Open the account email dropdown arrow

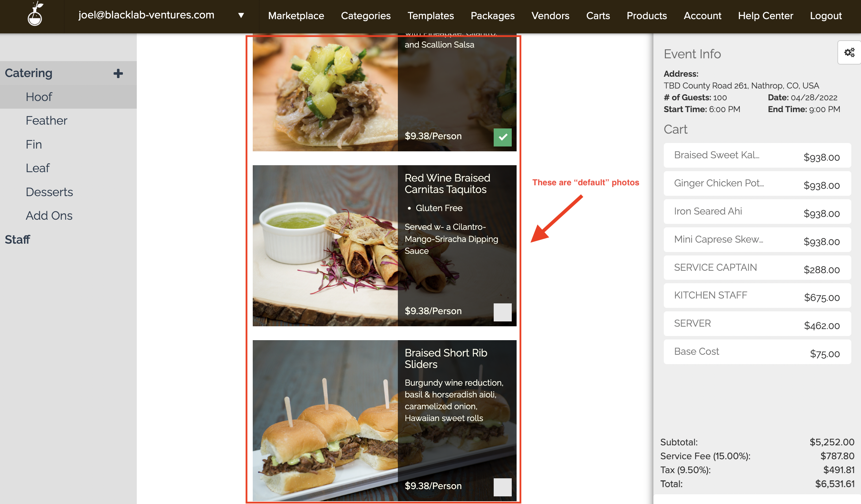coord(241,15)
